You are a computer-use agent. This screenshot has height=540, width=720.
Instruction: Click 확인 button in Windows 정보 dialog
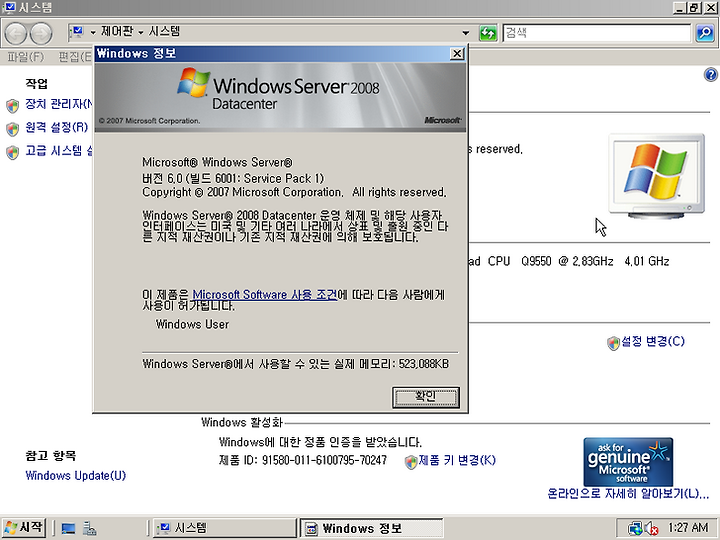click(x=426, y=397)
